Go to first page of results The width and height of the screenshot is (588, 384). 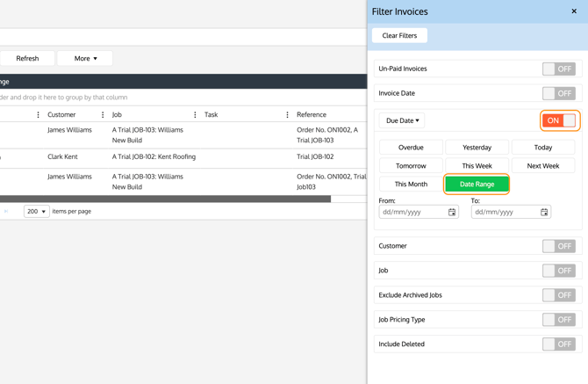pos(6,212)
